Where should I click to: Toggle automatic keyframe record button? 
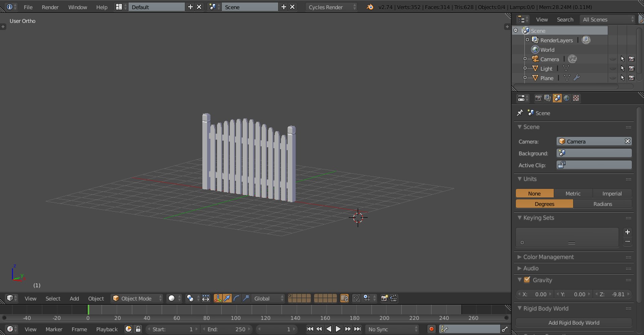point(431,329)
